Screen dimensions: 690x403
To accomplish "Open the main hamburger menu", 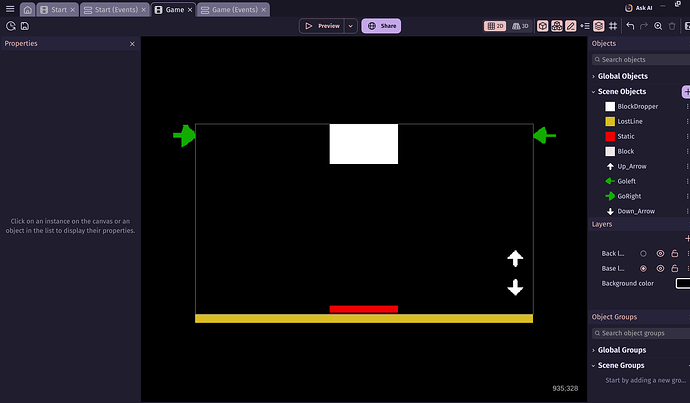I will [x=10, y=9].
